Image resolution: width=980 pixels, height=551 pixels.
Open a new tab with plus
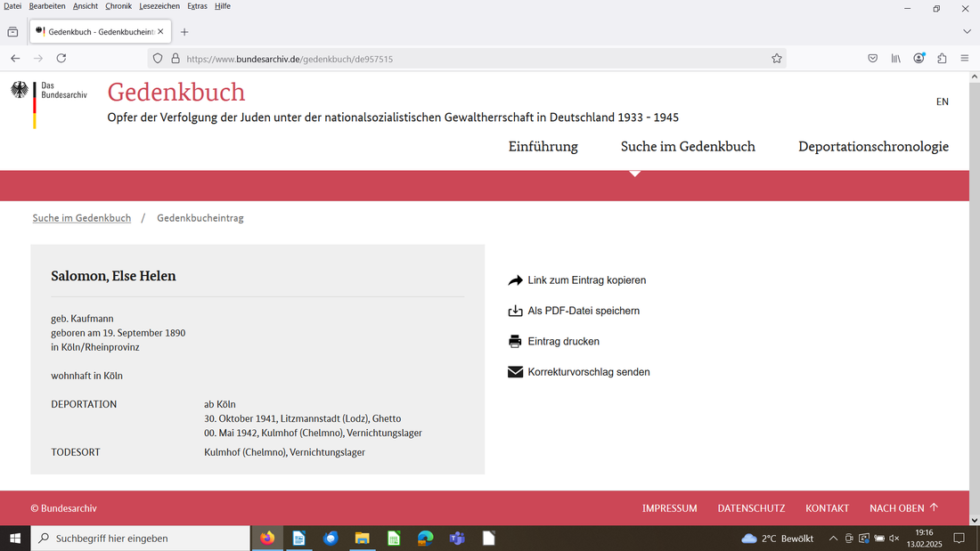(184, 32)
